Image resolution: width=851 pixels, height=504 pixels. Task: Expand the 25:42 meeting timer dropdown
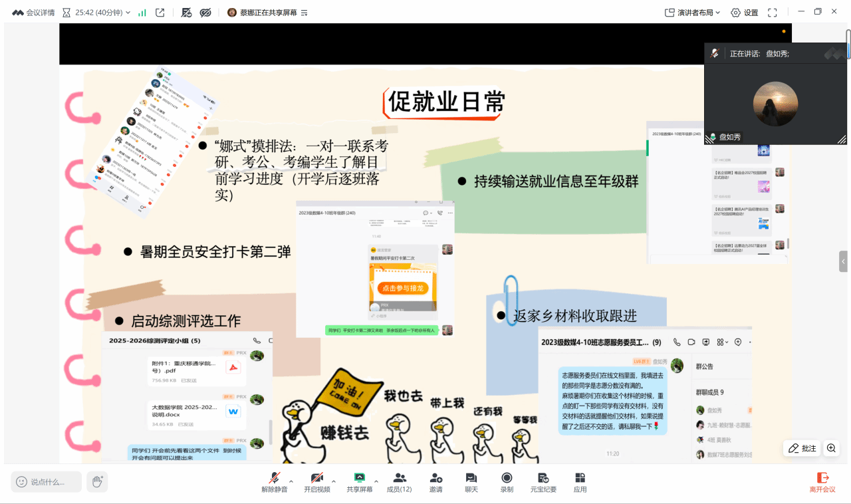click(x=128, y=13)
